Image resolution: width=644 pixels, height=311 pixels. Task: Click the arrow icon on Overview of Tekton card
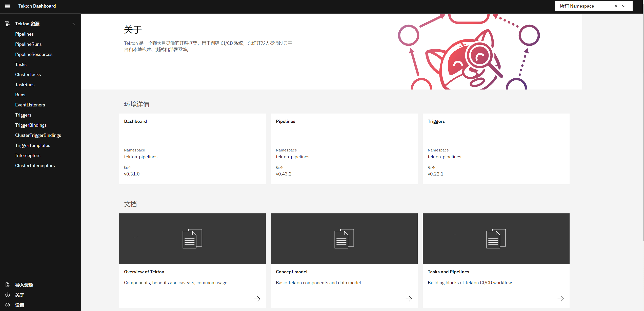point(257,299)
